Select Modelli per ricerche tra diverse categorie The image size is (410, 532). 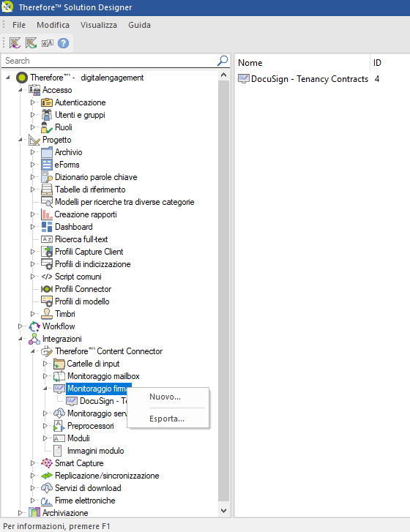[x=124, y=202]
